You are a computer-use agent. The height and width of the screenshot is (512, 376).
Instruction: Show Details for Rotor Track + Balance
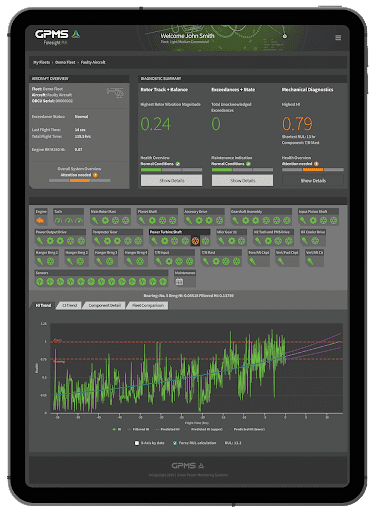(x=171, y=180)
